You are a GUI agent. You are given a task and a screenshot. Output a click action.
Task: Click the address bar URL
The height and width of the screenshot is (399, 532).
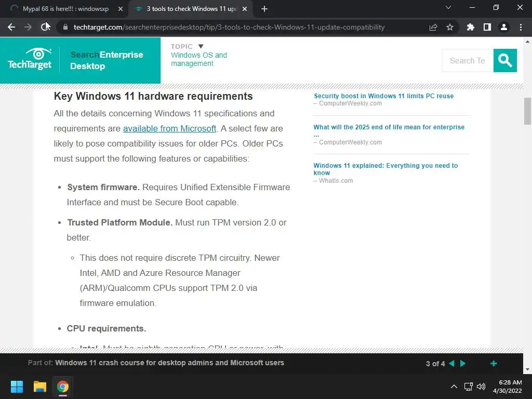229,27
